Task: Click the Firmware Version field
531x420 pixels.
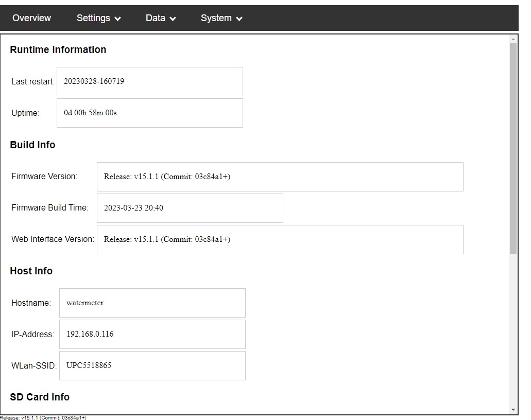Action: (x=280, y=177)
